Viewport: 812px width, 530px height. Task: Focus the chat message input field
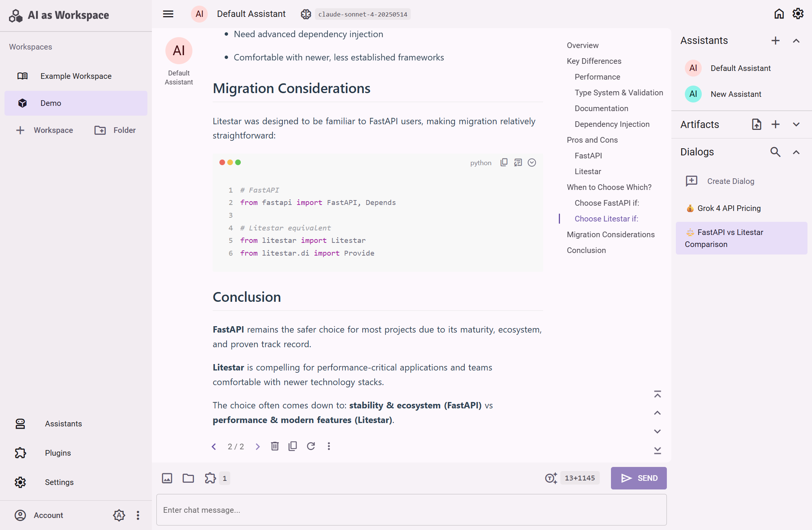[411, 510]
